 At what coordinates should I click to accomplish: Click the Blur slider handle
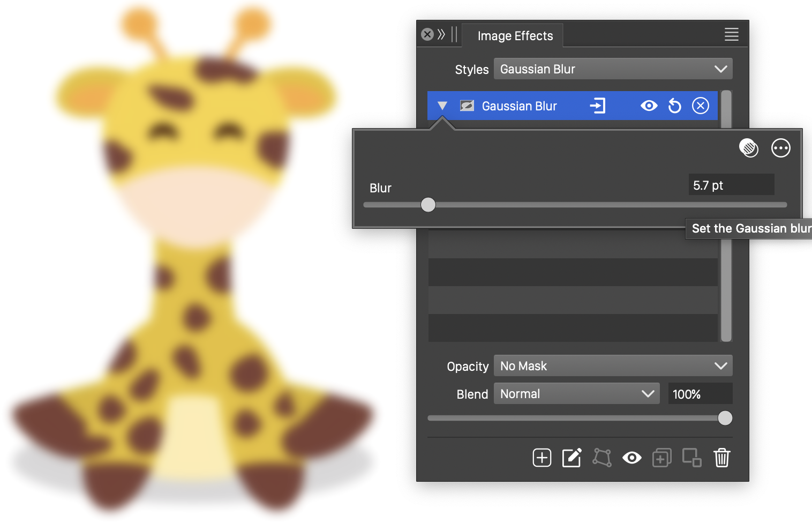pos(428,205)
